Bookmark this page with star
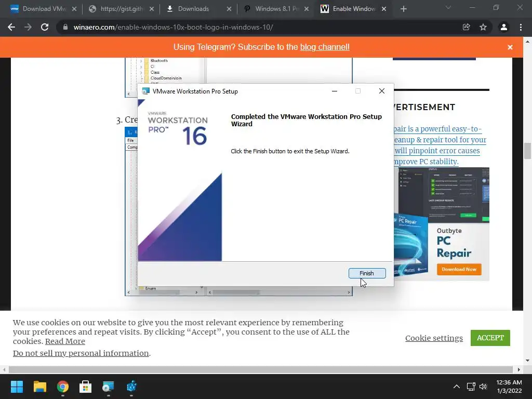 click(x=483, y=27)
